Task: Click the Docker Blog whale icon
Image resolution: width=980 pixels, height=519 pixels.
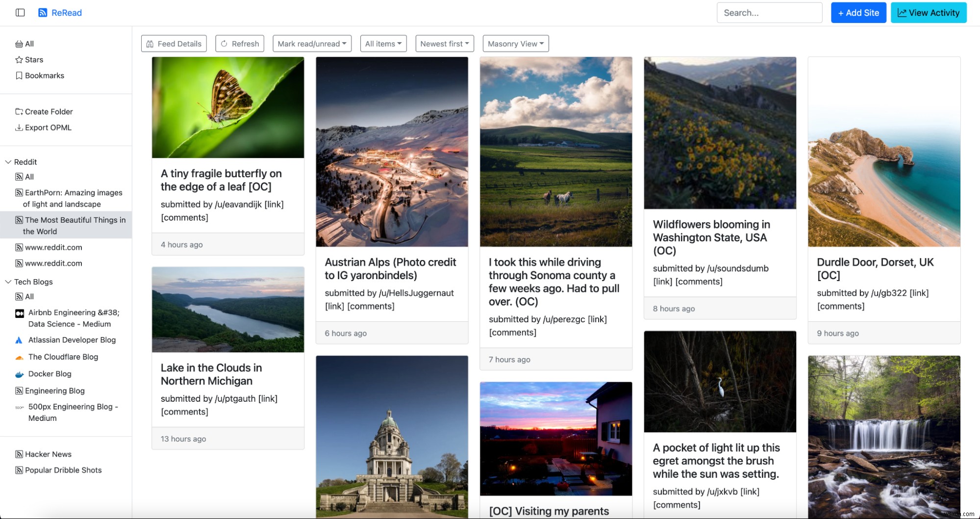Action: 20,374
